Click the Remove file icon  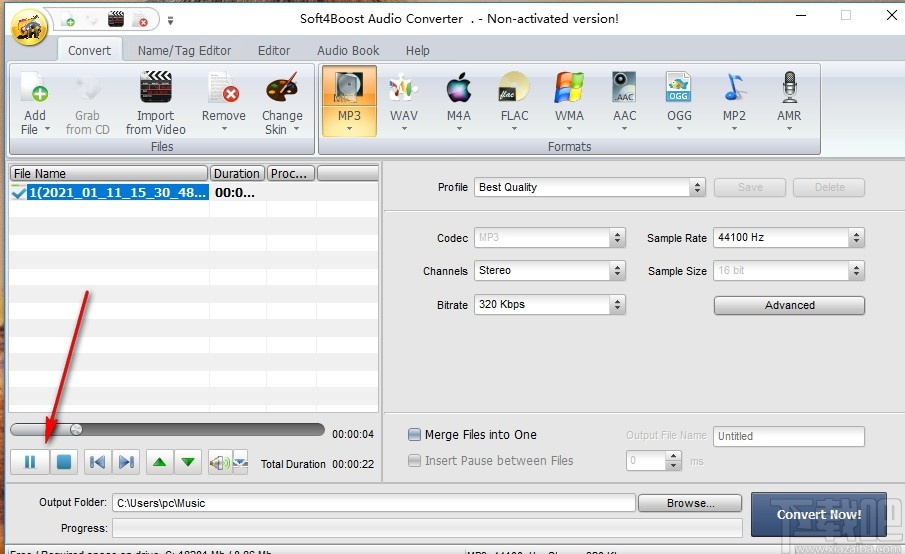[x=223, y=87]
